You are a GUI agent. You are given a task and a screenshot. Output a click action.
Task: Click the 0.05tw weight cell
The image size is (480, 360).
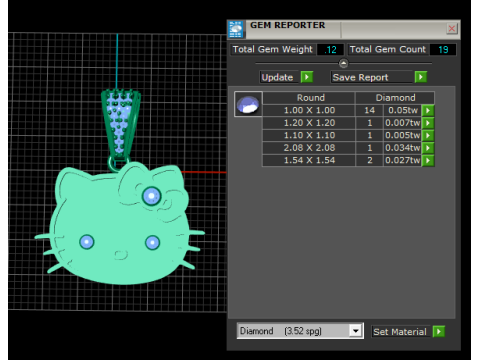click(403, 110)
